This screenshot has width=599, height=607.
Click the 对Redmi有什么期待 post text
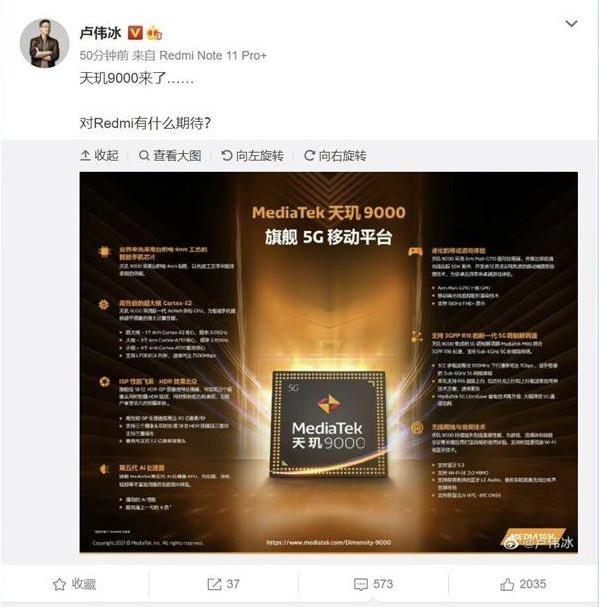click(x=145, y=123)
